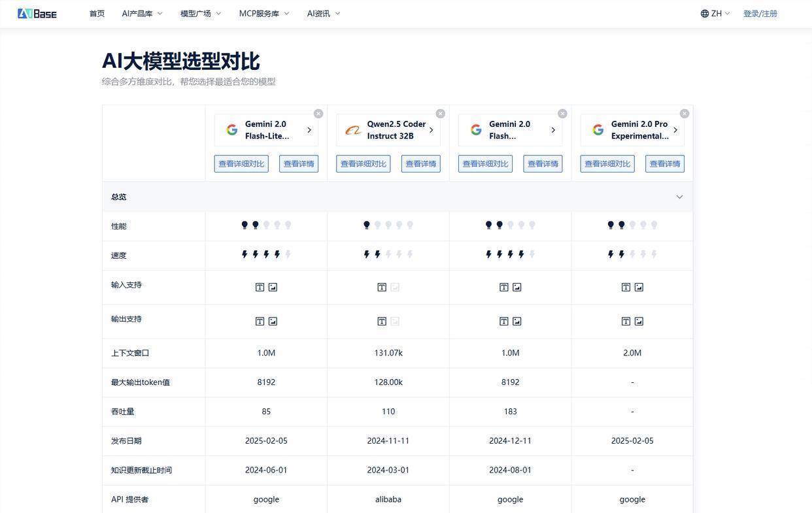Screen dimensions: 812x513
Task: Remove Qwen2.5 Coder Instruct 32B from comparison
Action: (441, 114)
